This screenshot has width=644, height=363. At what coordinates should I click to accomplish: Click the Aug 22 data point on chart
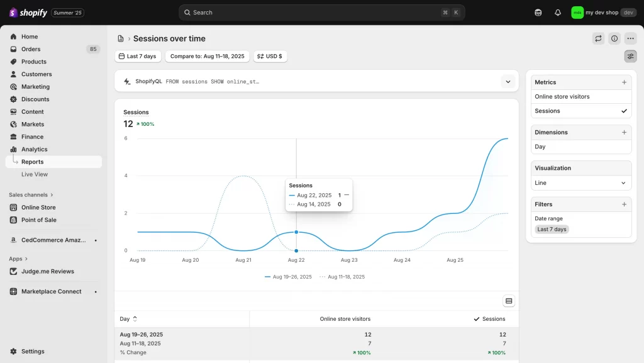296,232
